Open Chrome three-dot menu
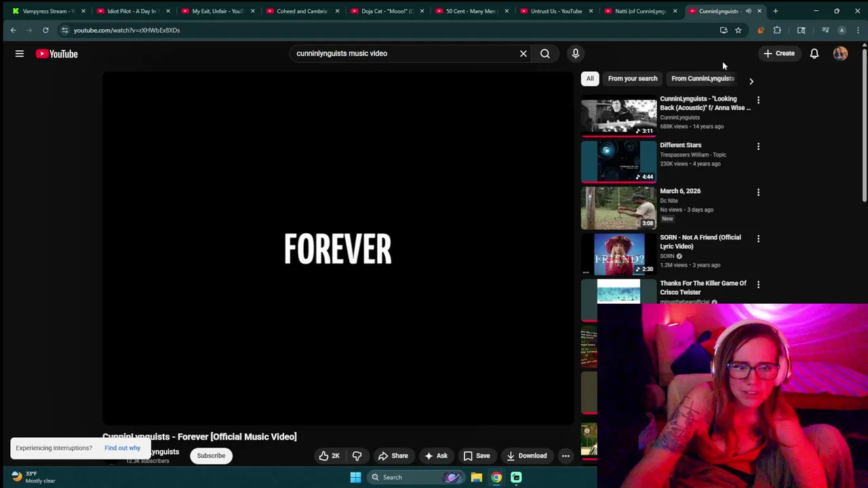The width and height of the screenshot is (868, 488). click(x=858, y=30)
